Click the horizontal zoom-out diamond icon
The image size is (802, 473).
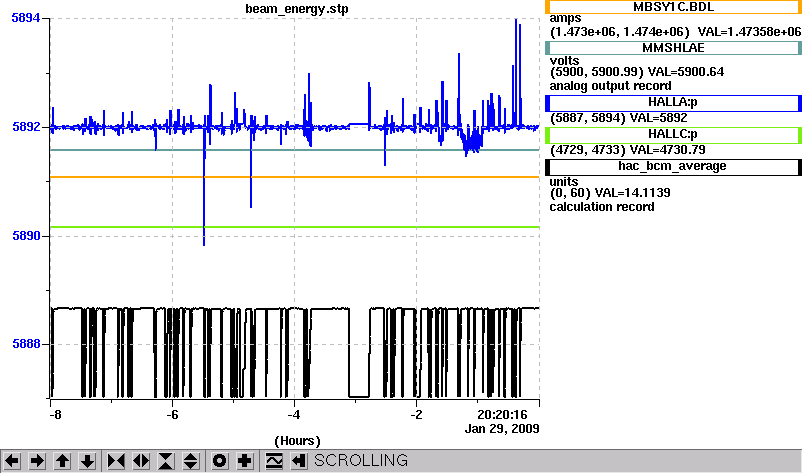click(141, 461)
